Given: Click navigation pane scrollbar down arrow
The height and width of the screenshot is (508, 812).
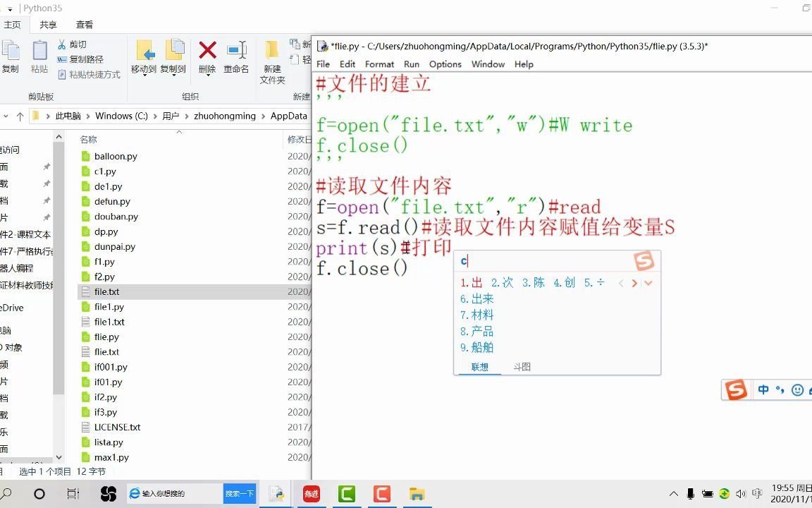Looking at the screenshot, I should (59, 457).
